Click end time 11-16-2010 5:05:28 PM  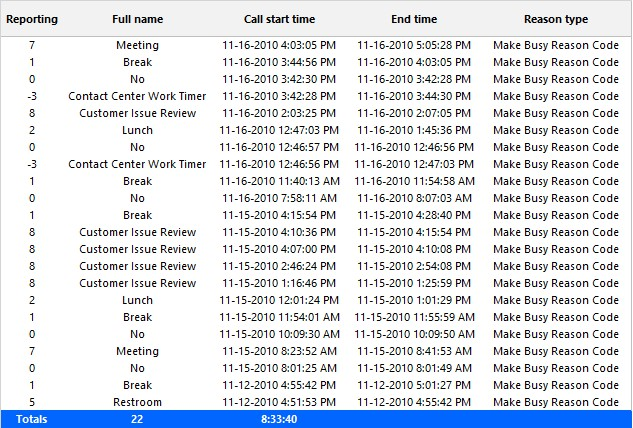[x=414, y=45]
